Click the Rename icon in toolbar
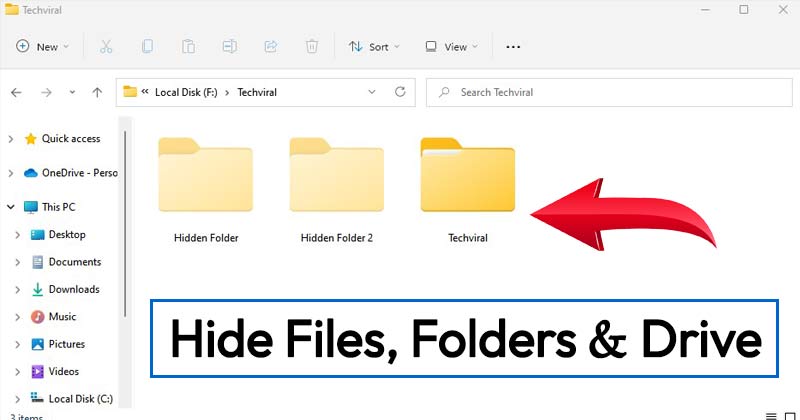 229,46
